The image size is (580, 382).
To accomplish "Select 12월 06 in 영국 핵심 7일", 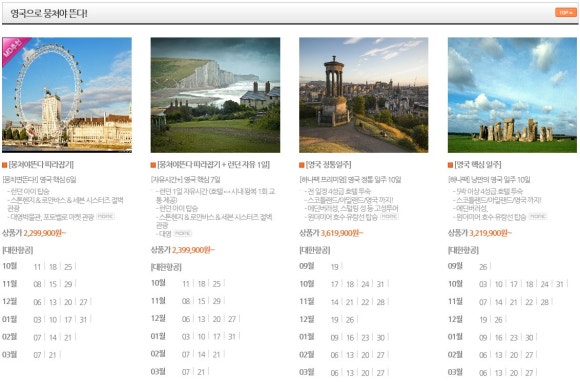I will click(186, 319).
